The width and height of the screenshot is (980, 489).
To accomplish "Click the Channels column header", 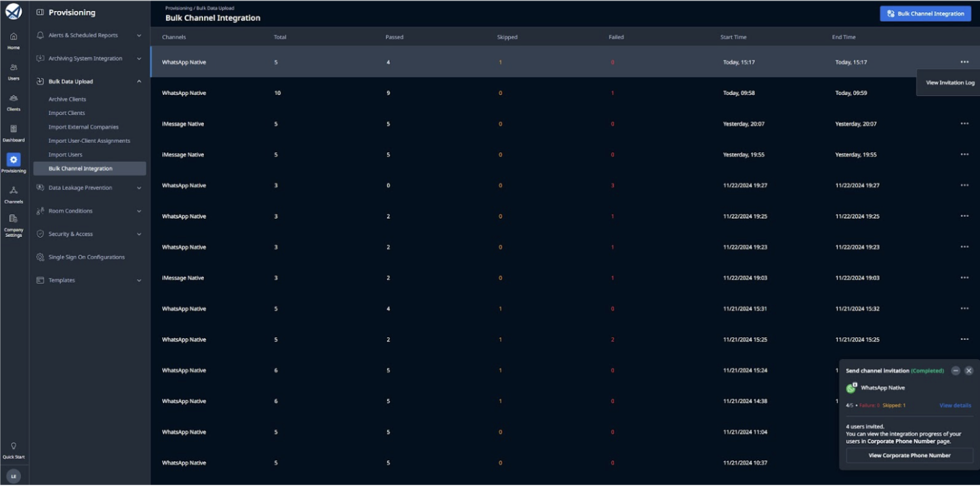I will (x=173, y=37).
